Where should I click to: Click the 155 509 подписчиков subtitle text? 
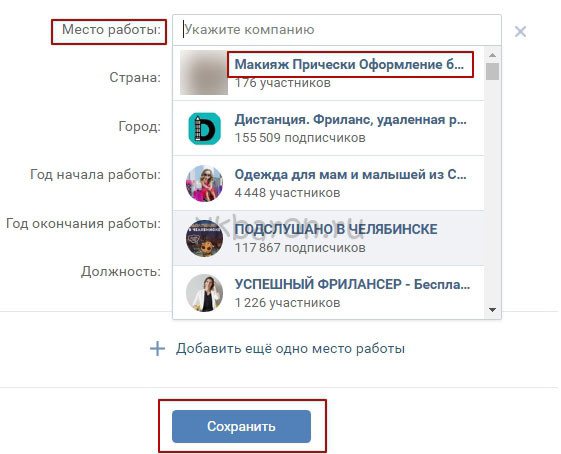[300, 138]
